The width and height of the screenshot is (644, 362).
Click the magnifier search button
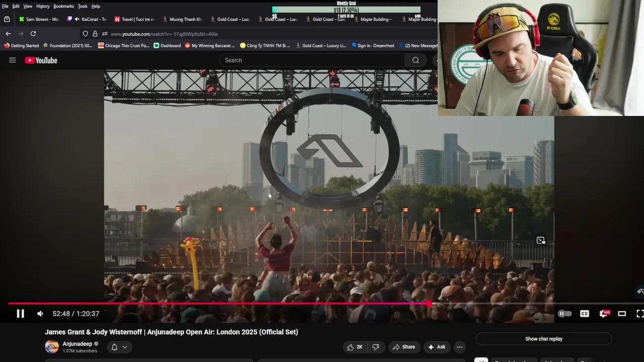coord(416,60)
